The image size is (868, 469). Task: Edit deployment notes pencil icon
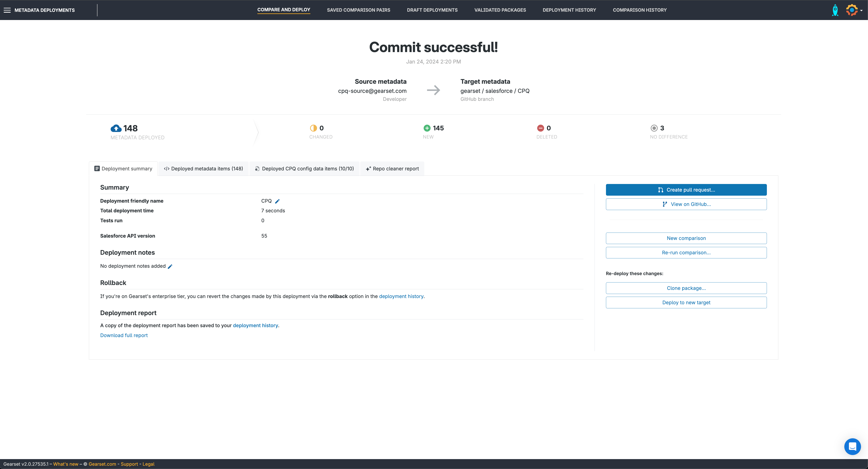pos(170,266)
